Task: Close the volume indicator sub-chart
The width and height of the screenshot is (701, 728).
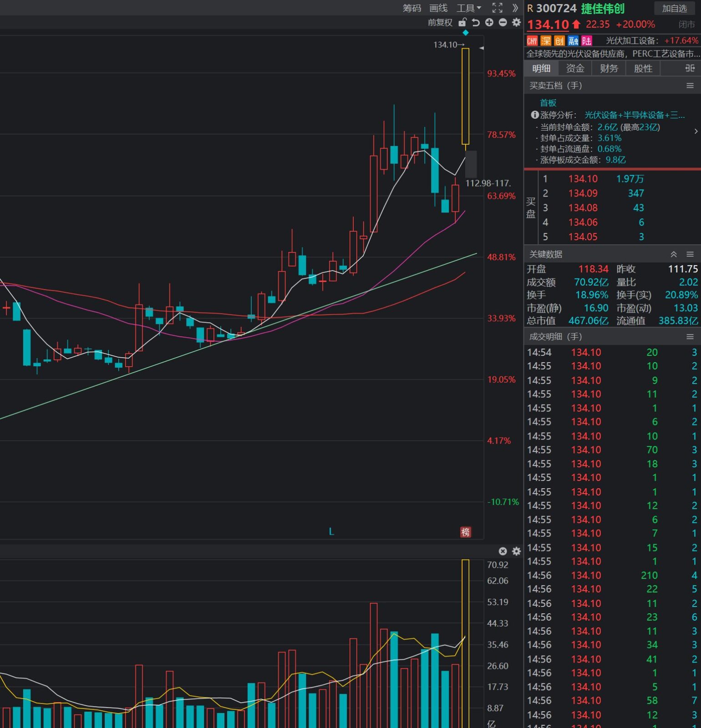Action: tap(503, 551)
